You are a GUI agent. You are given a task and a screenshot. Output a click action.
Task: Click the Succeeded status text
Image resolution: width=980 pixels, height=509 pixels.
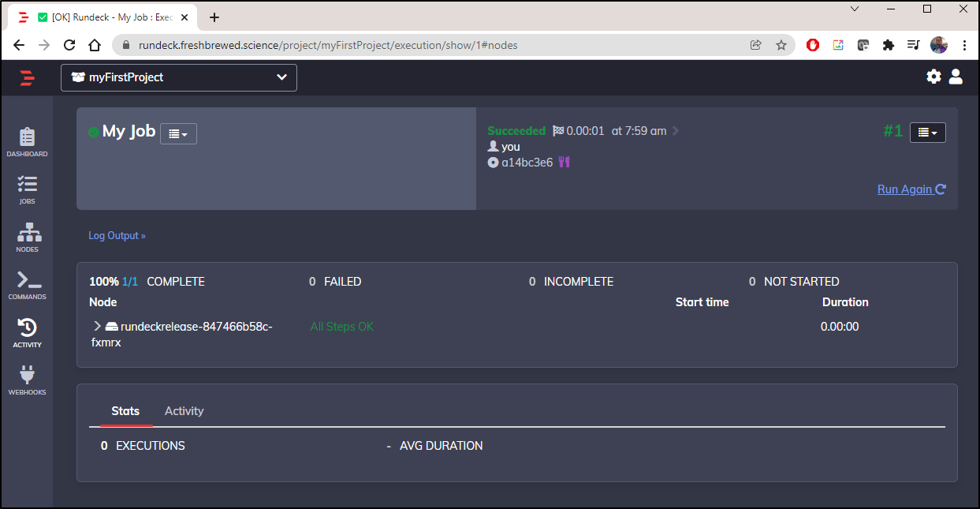pos(516,131)
